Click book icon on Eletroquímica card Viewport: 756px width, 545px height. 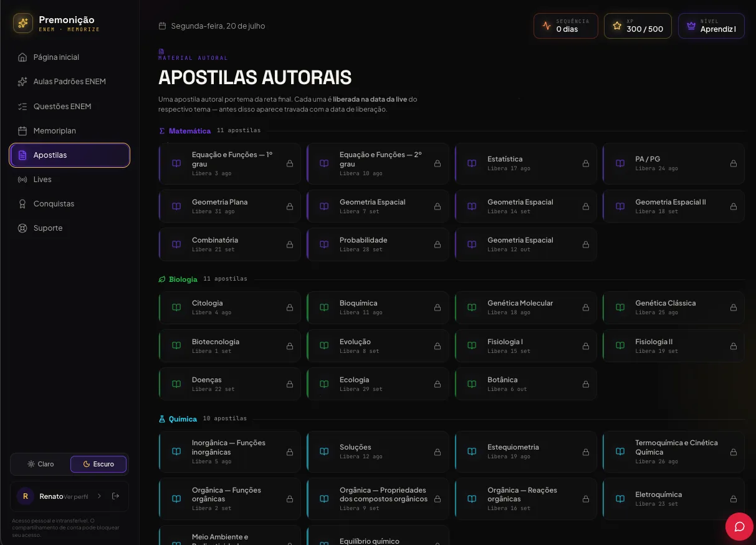[620, 499]
